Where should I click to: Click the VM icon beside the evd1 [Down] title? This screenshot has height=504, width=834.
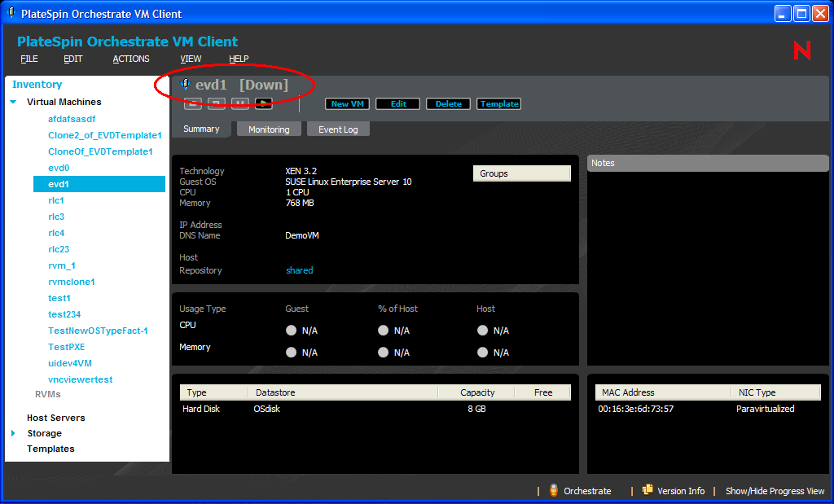click(185, 85)
